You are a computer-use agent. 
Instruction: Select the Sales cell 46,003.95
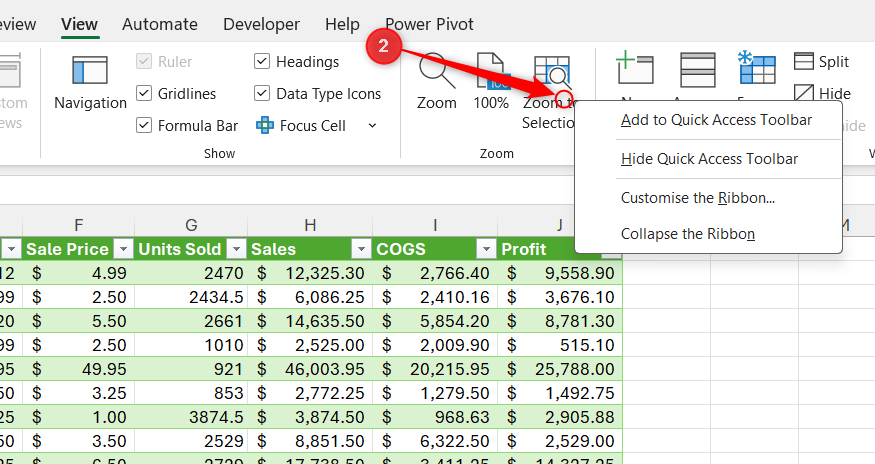(x=310, y=369)
